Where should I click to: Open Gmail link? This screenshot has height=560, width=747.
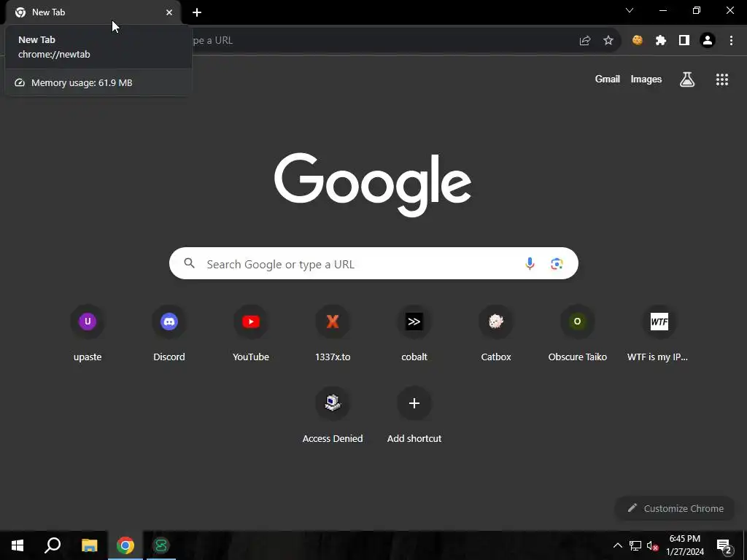(x=608, y=79)
